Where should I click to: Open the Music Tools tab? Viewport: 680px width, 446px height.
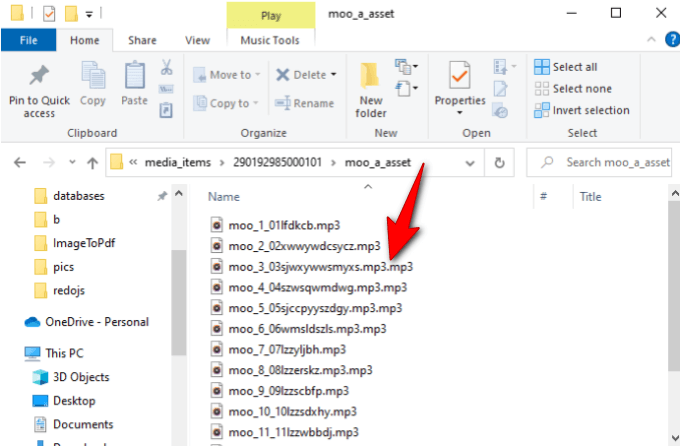pyautogui.click(x=270, y=40)
